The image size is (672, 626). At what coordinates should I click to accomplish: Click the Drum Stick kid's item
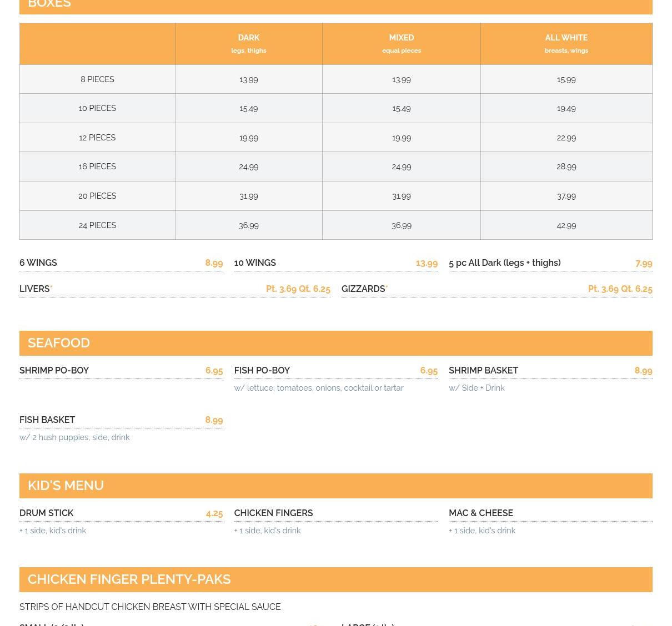(47, 513)
